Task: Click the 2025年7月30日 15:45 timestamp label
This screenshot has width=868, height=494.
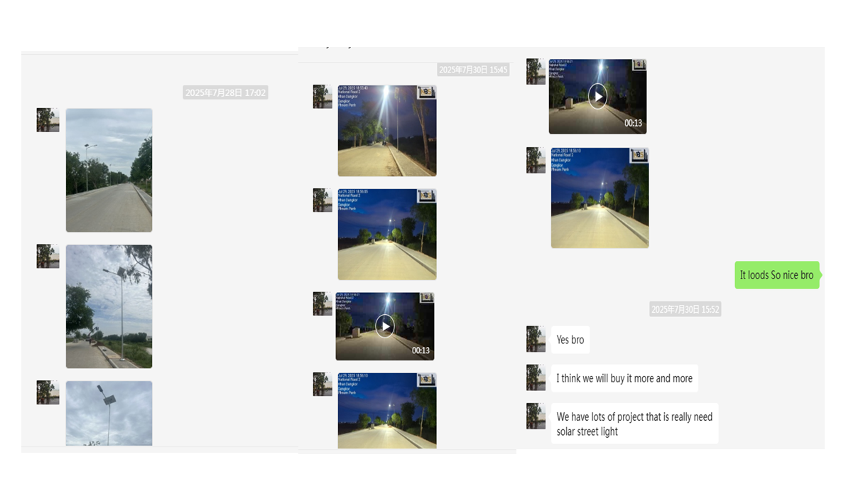Action: [473, 70]
